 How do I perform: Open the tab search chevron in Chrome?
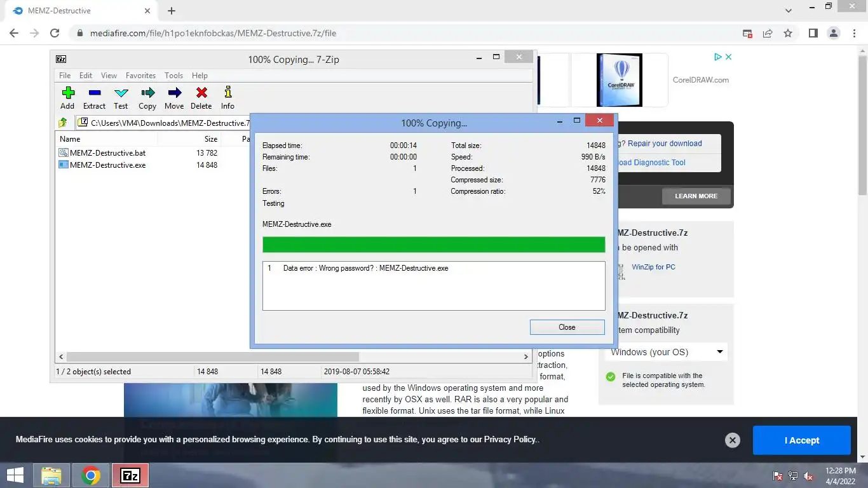pos(789,11)
